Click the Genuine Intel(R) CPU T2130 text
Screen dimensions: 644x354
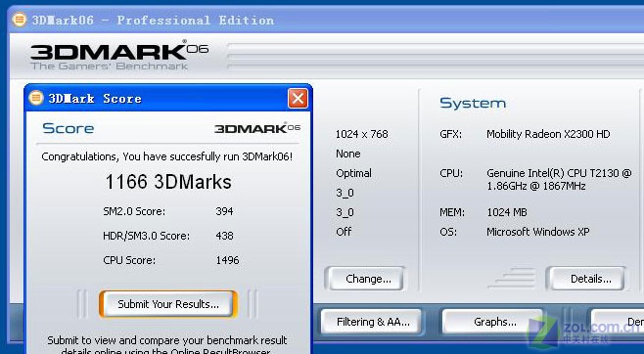[x=559, y=179]
